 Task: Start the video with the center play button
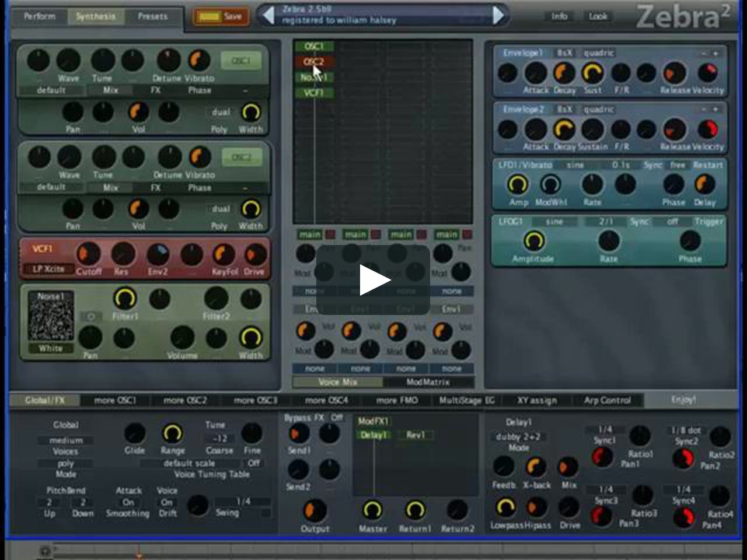pyautogui.click(x=373, y=280)
